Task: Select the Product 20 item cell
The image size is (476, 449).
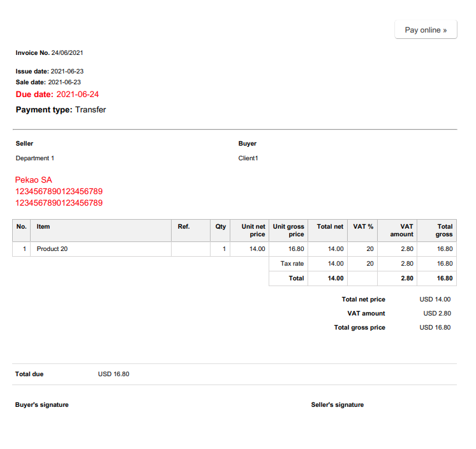Action: coord(52,249)
